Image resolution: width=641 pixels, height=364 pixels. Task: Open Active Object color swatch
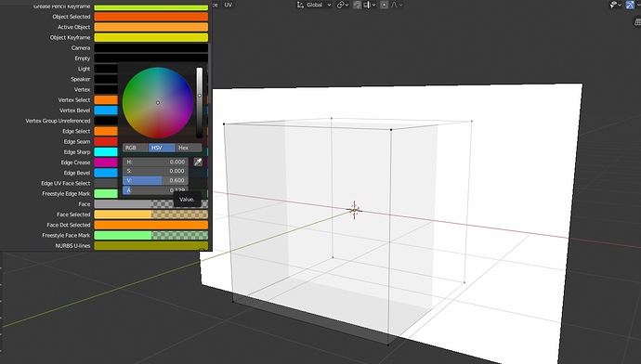[150, 27]
